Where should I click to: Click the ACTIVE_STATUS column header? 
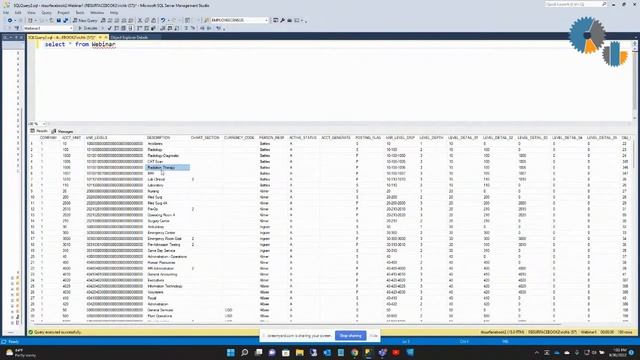[x=303, y=138]
